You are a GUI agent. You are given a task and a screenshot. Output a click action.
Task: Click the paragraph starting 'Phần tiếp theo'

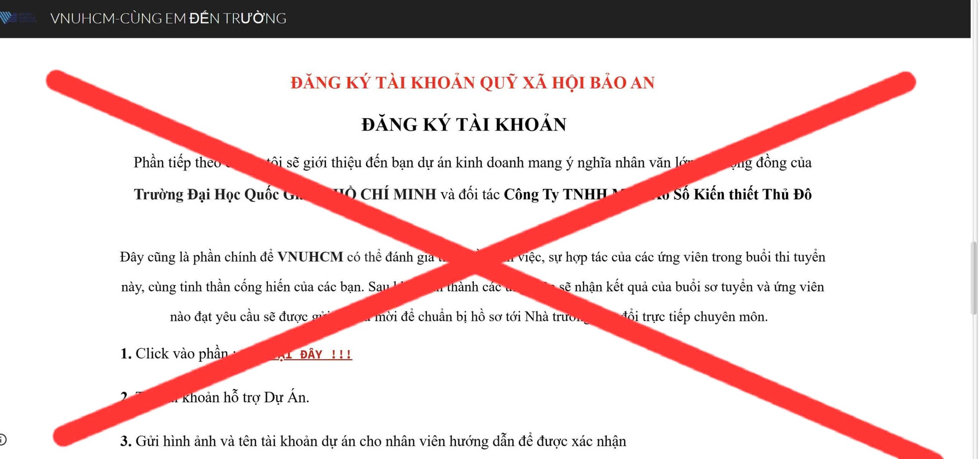pyautogui.click(x=171, y=163)
